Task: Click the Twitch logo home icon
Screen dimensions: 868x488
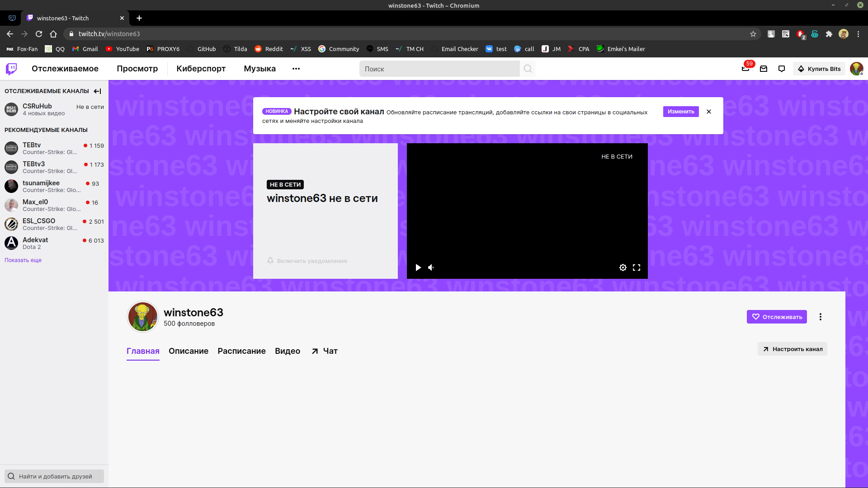Action: click(11, 69)
